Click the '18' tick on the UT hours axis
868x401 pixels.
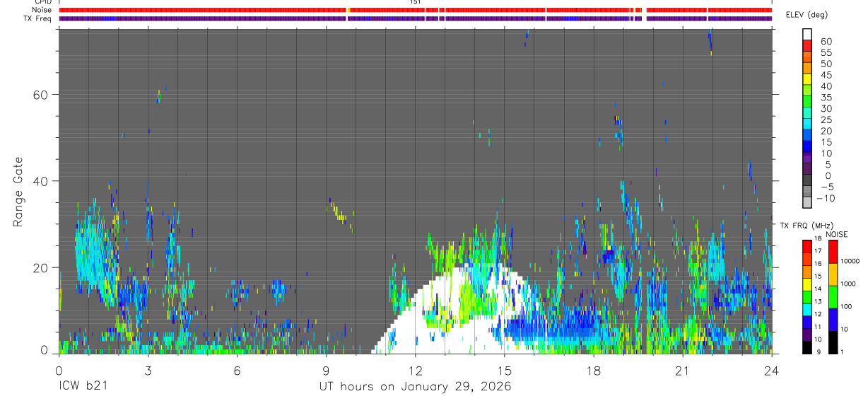point(593,370)
